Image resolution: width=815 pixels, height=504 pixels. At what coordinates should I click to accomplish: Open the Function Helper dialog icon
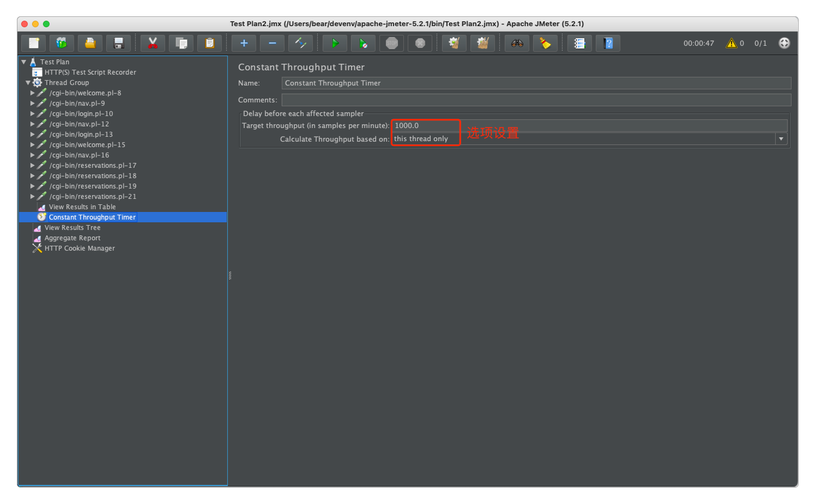(580, 43)
